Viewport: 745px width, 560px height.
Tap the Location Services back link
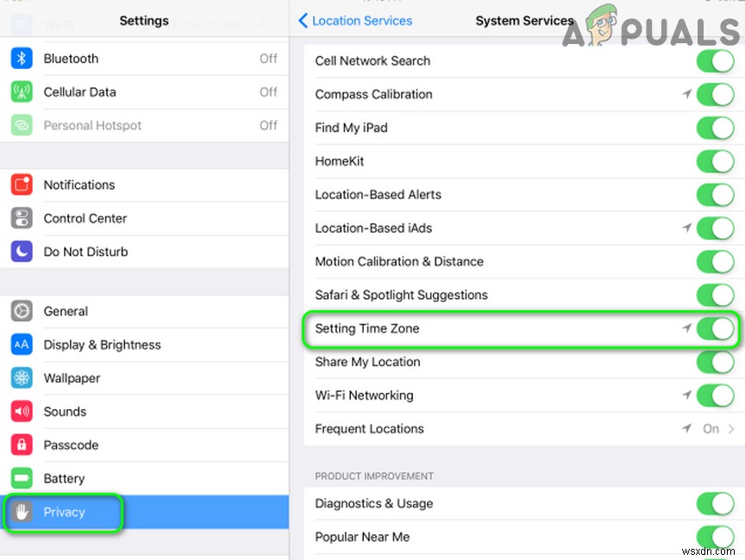[361, 21]
